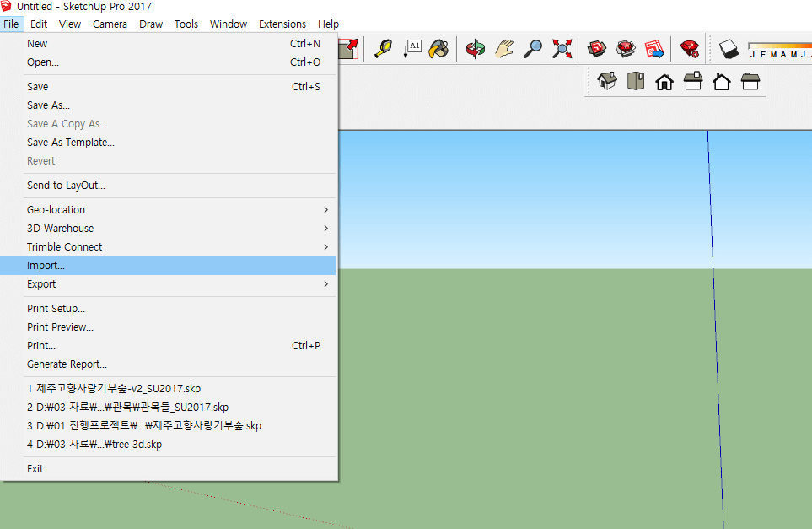Screen dimensions: 812x529
Task: Select the Zoom magnifier tool
Action: tap(532, 49)
